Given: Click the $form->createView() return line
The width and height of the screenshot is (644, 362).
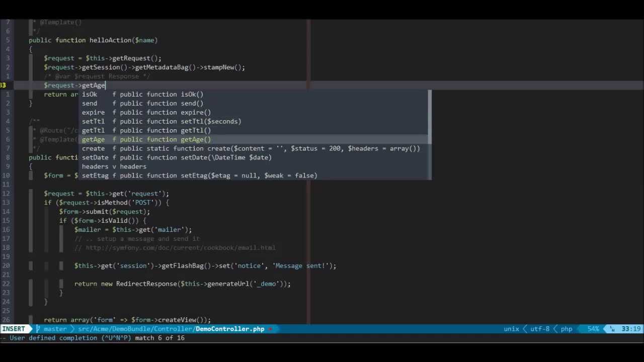Looking at the screenshot, I should 127,320.
